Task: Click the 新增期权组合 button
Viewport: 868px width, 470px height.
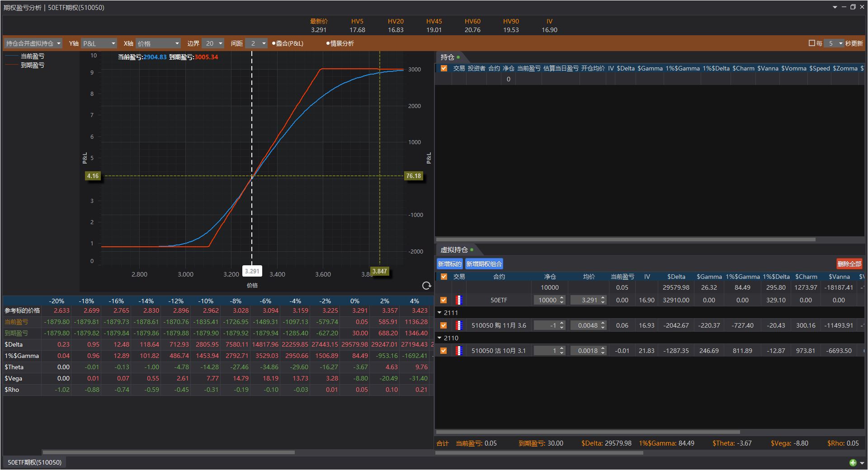Action: click(x=484, y=264)
